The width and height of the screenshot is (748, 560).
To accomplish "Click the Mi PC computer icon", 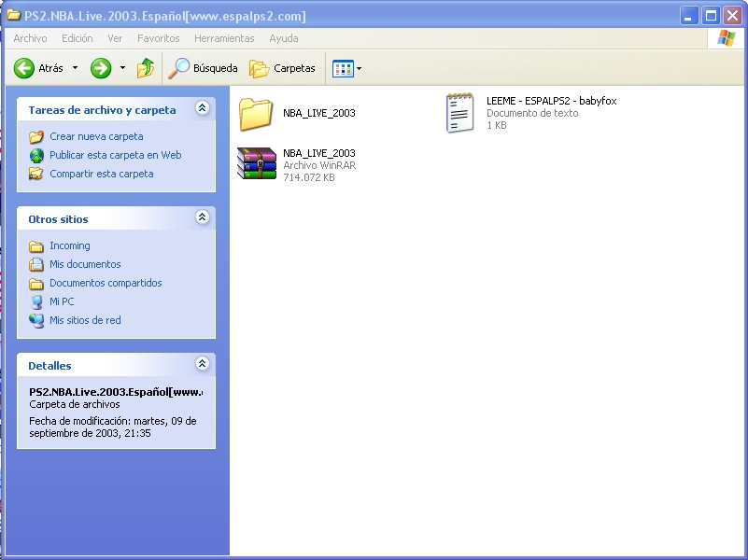I will point(36,301).
